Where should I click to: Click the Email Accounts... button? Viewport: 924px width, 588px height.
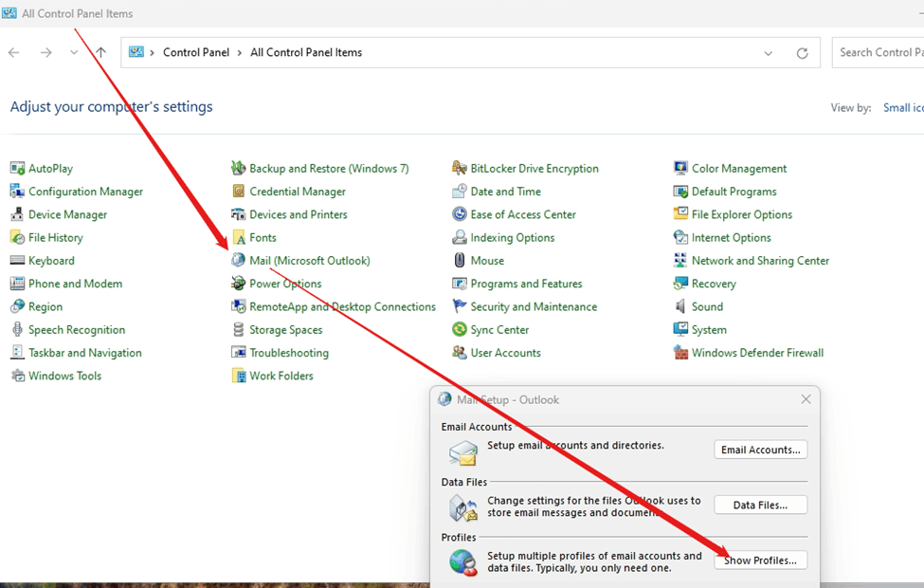coord(761,450)
